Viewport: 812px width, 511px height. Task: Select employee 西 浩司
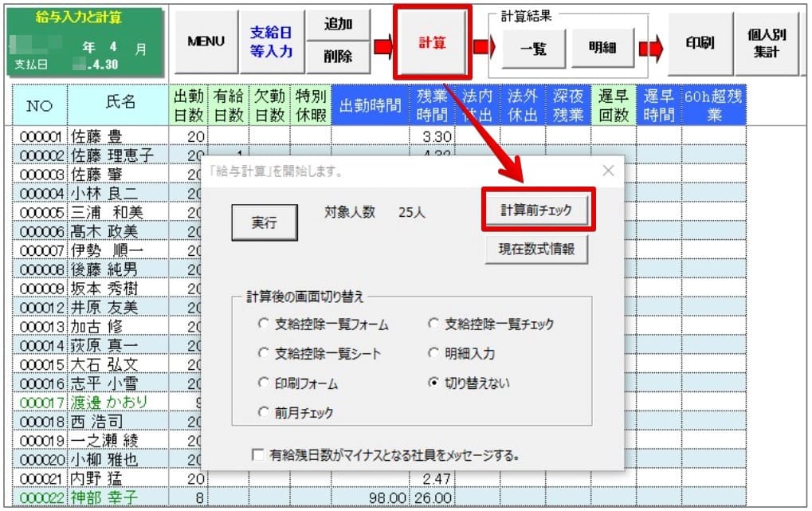(97, 422)
